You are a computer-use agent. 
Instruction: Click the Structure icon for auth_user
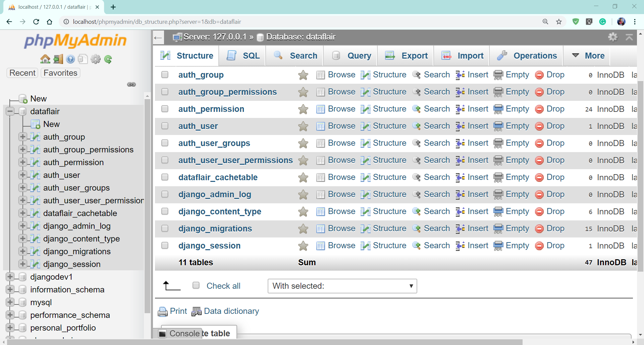coord(365,126)
